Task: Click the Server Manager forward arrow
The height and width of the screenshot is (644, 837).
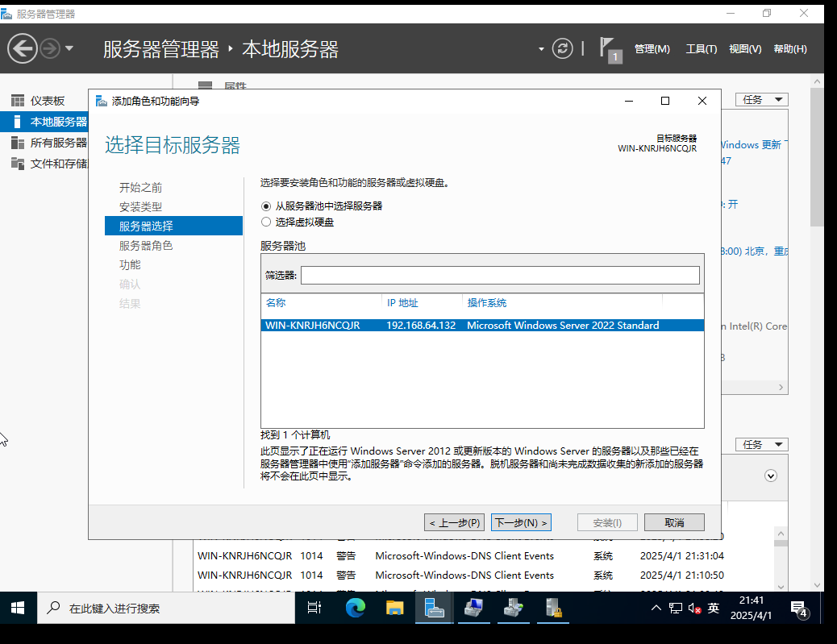Action: coord(50,48)
